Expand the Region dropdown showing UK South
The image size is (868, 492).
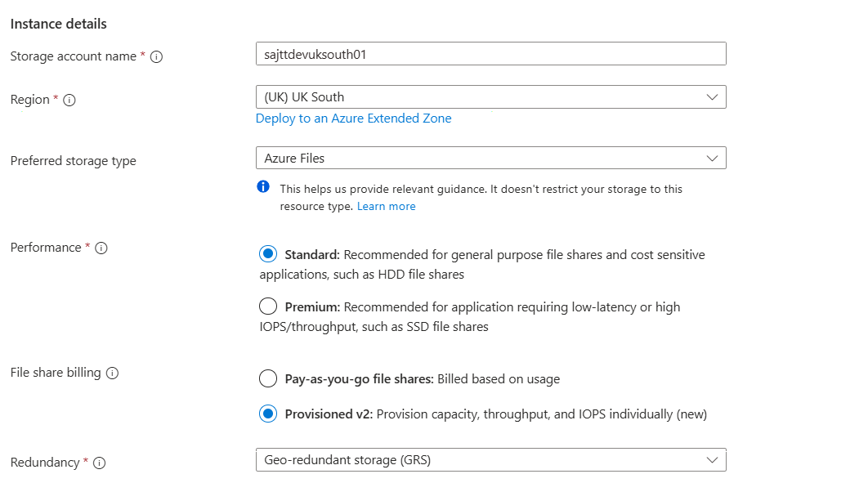click(490, 97)
